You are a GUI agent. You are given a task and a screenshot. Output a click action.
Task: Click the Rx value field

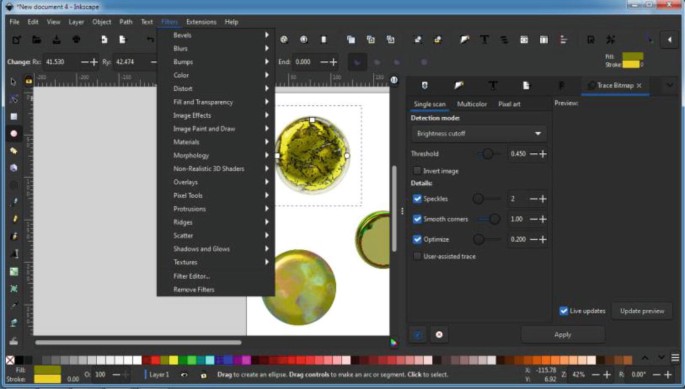[61, 62]
